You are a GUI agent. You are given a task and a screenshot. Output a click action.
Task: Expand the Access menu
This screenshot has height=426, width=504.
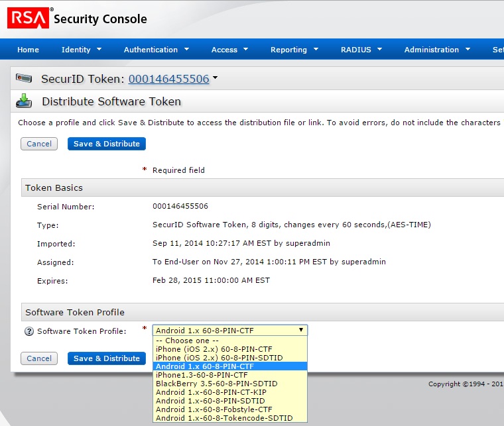pos(229,50)
